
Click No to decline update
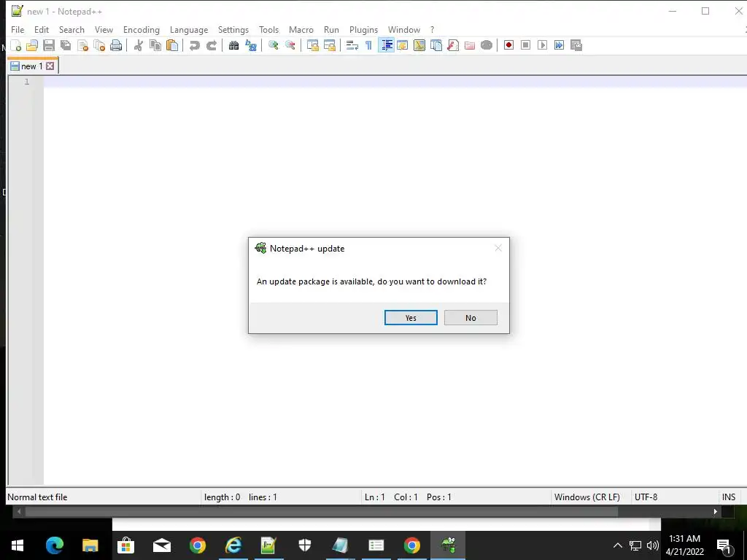(471, 318)
